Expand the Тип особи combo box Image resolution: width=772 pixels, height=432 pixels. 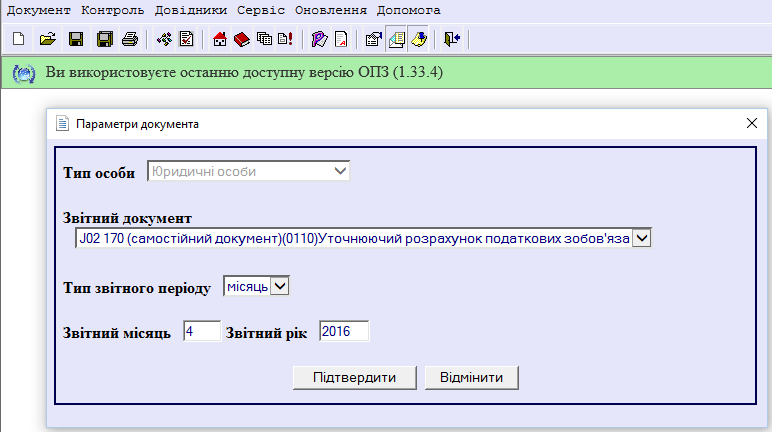pos(340,171)
